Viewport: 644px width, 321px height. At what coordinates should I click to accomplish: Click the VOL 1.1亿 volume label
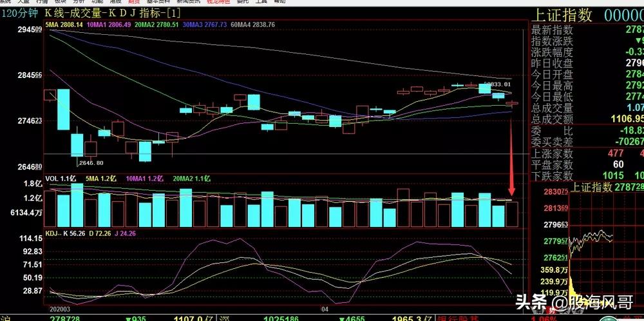[61, 179]
